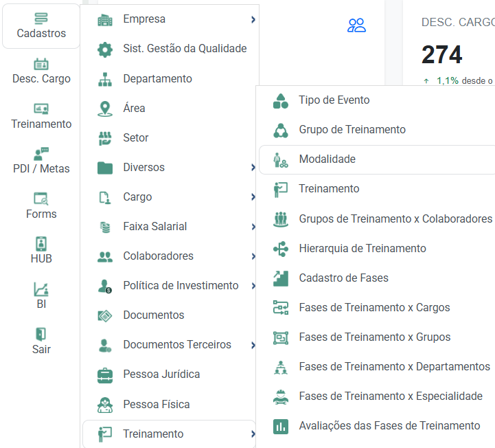Open the Sist. Gestão da Qualidade item
Screen dimensions: 495x448
184,49
